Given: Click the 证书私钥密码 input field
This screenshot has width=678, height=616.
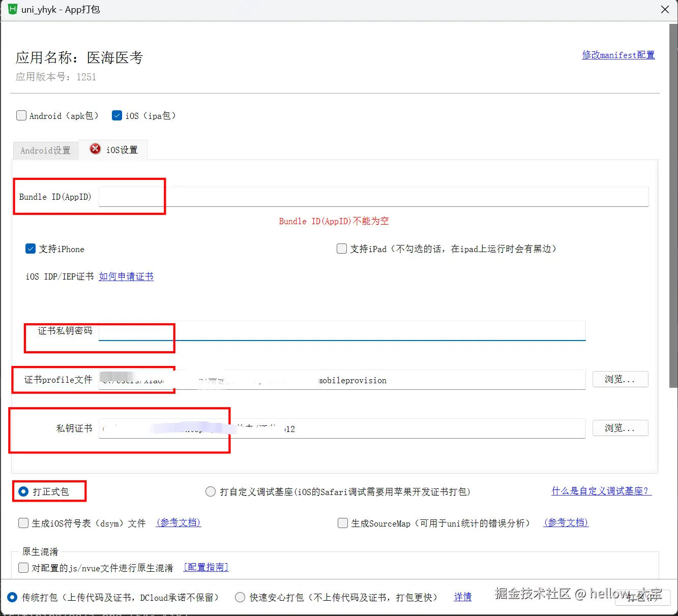Looking at the screenshot, I should tap(342, 331).
